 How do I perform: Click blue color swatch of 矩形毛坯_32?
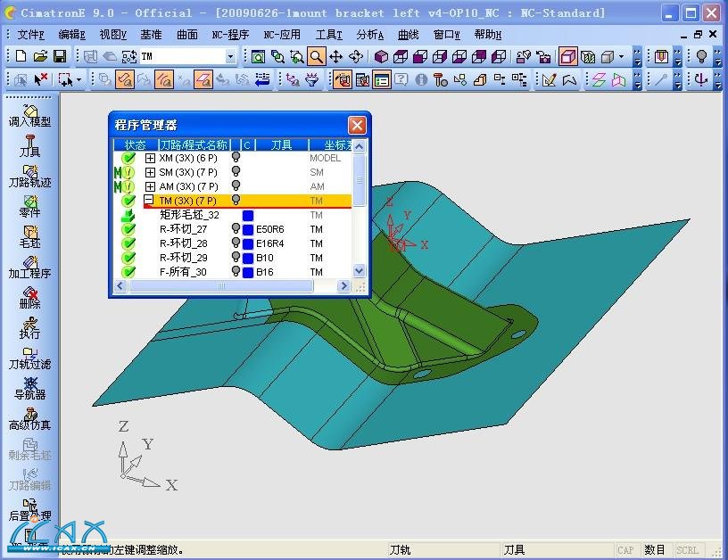point(248,215)
